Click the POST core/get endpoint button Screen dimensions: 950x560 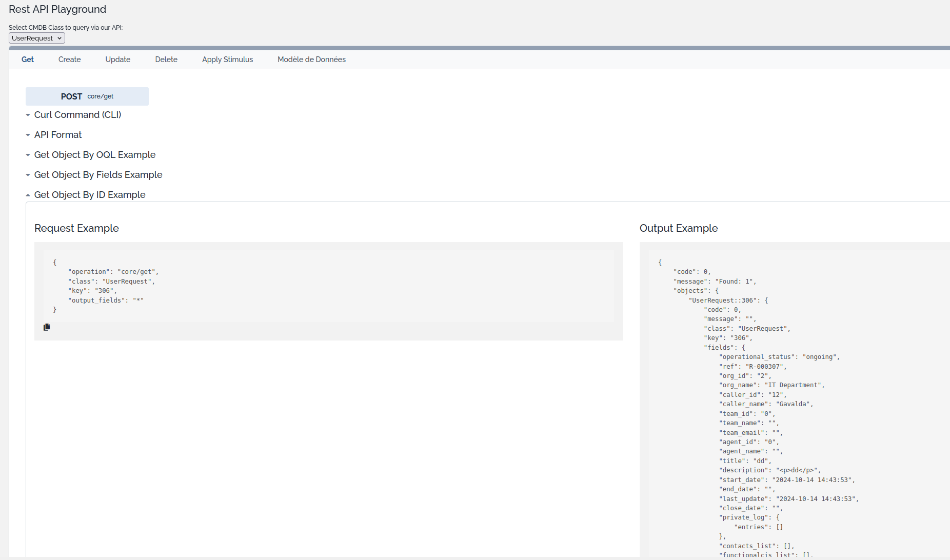coord(87,96)
